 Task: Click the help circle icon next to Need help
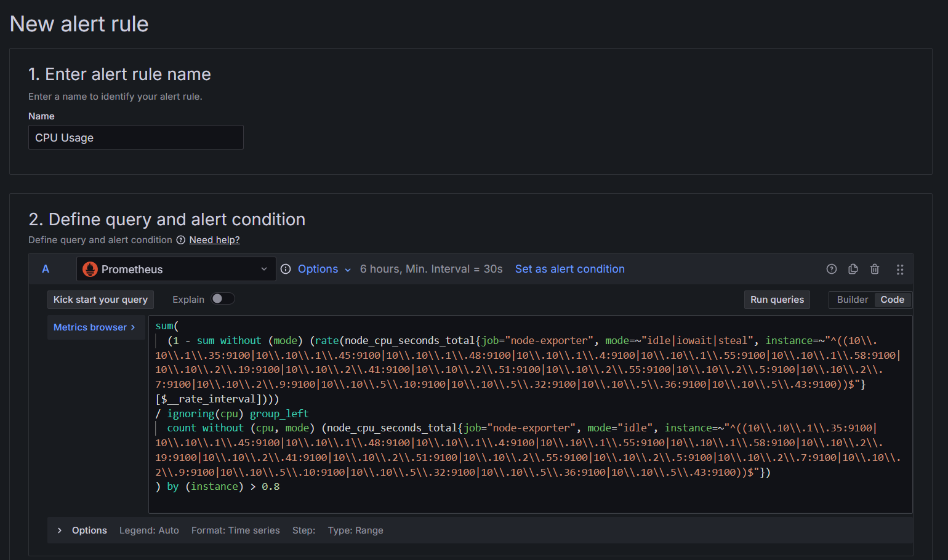(x=181, y=240)
